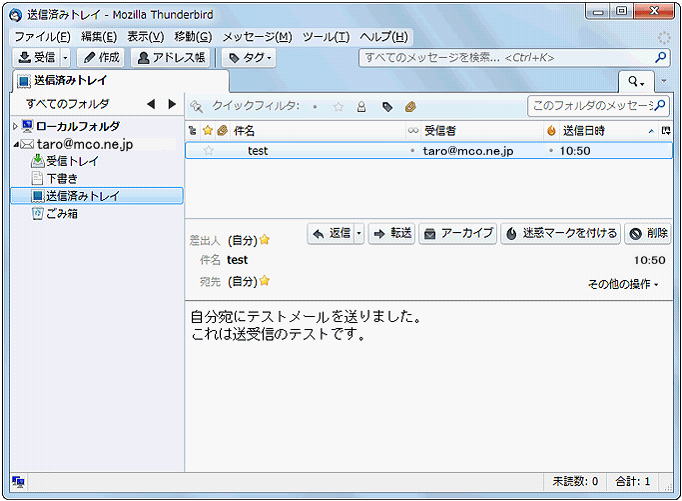This screenshot has height=501, width=682.
Task: Click the 受信 (Get Mail) button
Action: click(37, 57)
